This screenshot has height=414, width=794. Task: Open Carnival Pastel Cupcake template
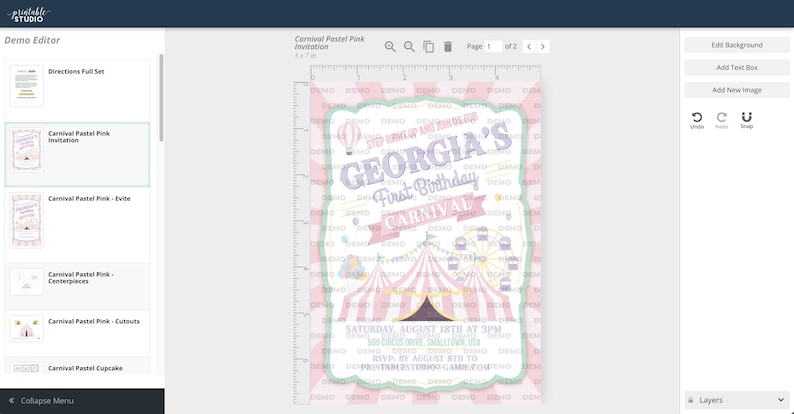tap(77, 365)
